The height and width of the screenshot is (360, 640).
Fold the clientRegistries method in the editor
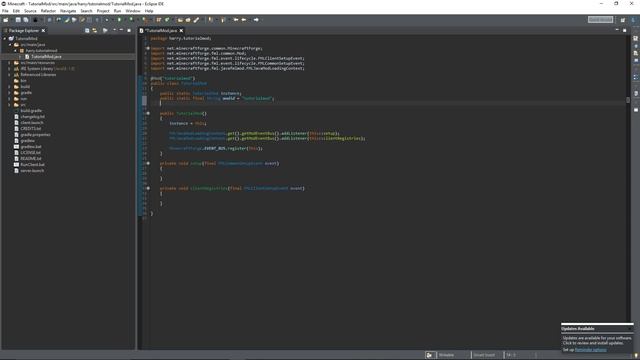(148, 188)
